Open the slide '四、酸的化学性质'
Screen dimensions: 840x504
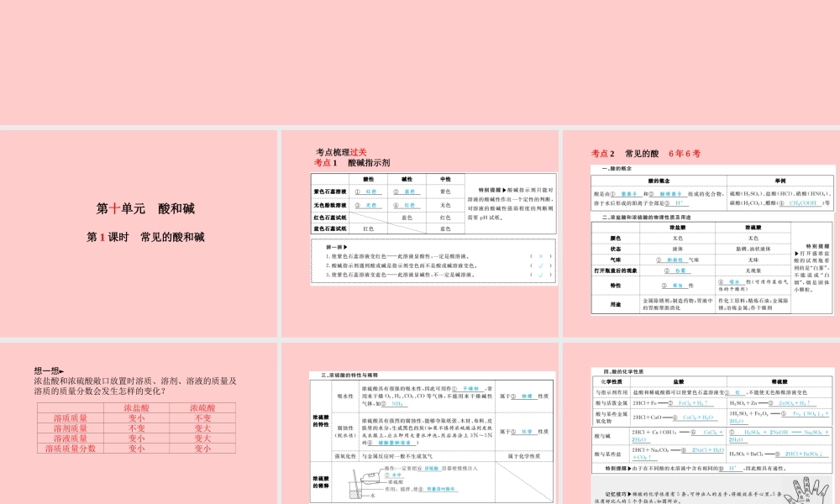pos(701,423)
